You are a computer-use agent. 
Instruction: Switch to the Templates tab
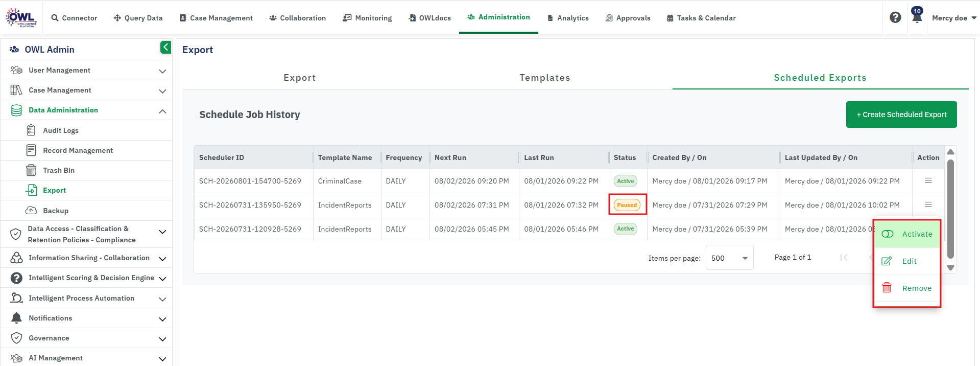point(545,78)
